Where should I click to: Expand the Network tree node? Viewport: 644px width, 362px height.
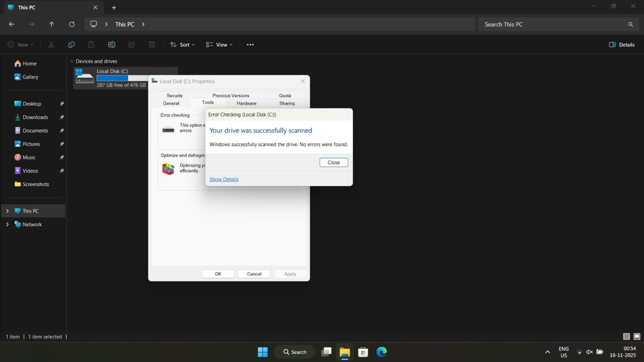[7, 225]
